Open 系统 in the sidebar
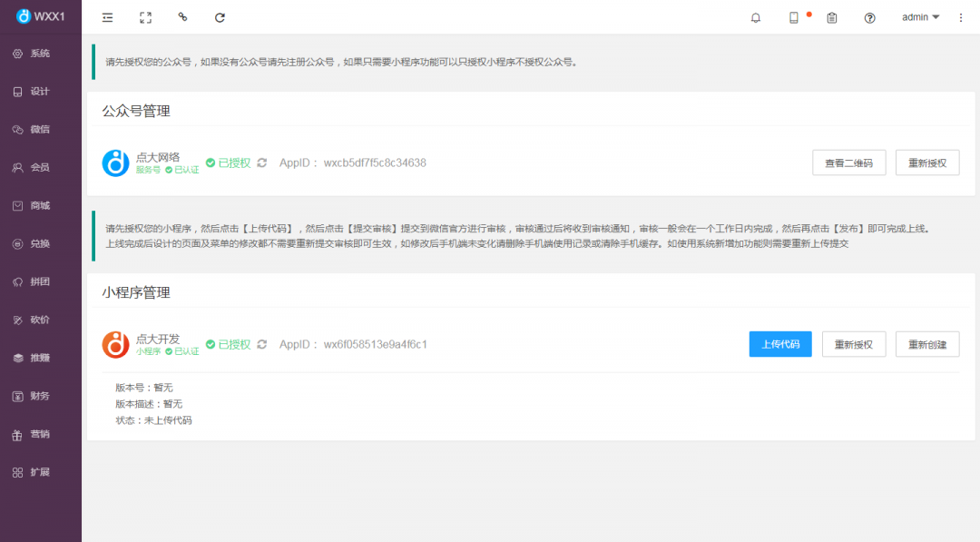The width and height of the screenshot is (980, 542). 40,54
